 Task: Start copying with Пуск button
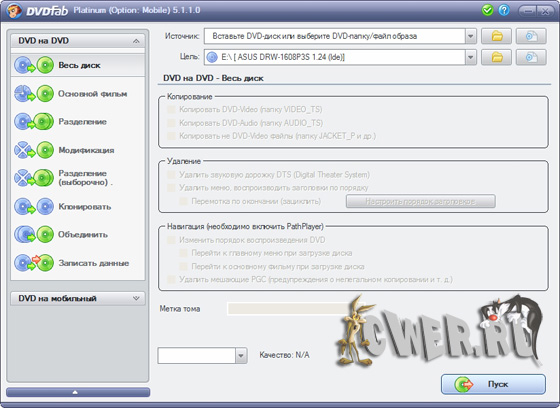coord(493,384)
